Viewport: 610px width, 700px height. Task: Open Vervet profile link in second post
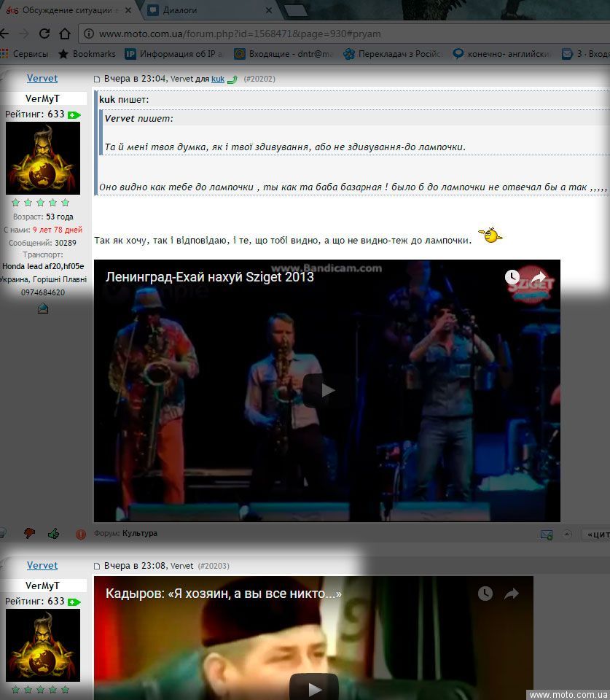pos(42,566)
